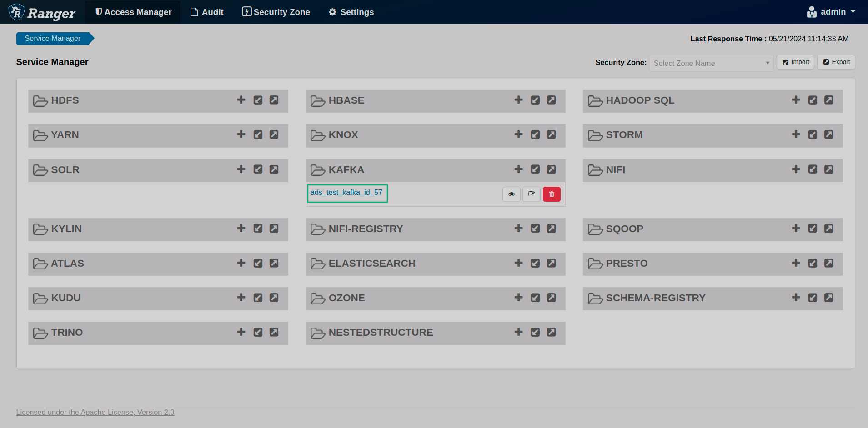868x428 pixels.
Task: Export the KAFKA service
Action: pos(551,169)
